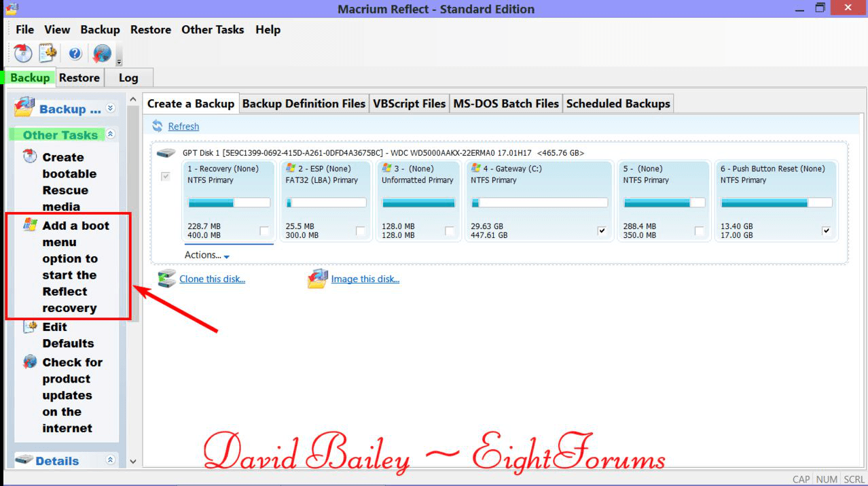Click Add a boot menu option link text
Image resolution: width=868 pixels, height=486 pixels.
(x=75, y=266)
